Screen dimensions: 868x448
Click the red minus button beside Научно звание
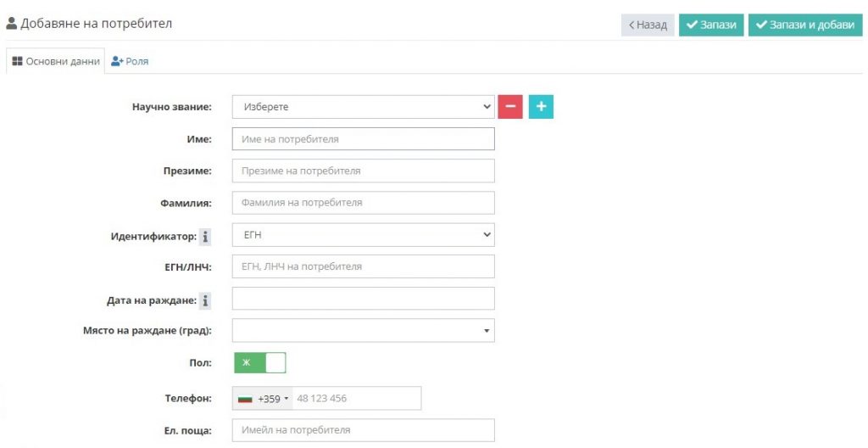509,106
